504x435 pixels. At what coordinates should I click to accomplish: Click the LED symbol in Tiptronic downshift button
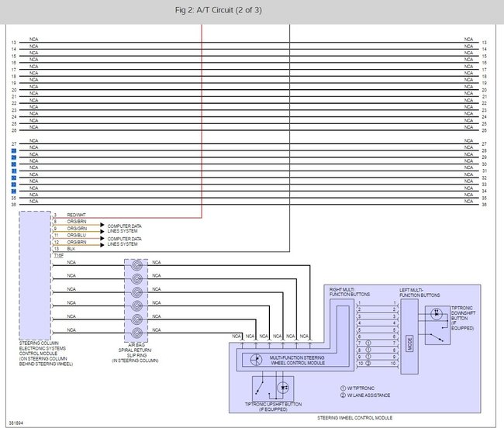coord(437,313)
